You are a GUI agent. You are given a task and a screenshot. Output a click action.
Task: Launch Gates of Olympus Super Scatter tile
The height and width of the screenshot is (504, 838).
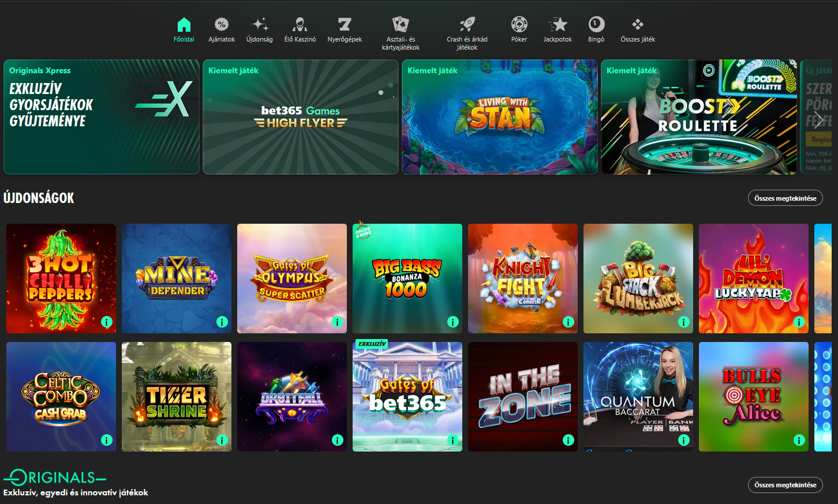coord(292,279)
